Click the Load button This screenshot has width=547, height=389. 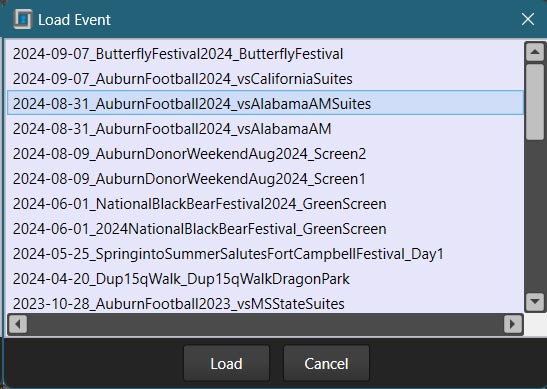point(226,364)
